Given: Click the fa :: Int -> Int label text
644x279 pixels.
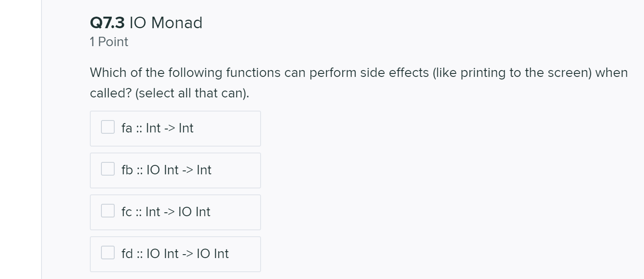Looking at the screenshot, I should tap(157, 128).
